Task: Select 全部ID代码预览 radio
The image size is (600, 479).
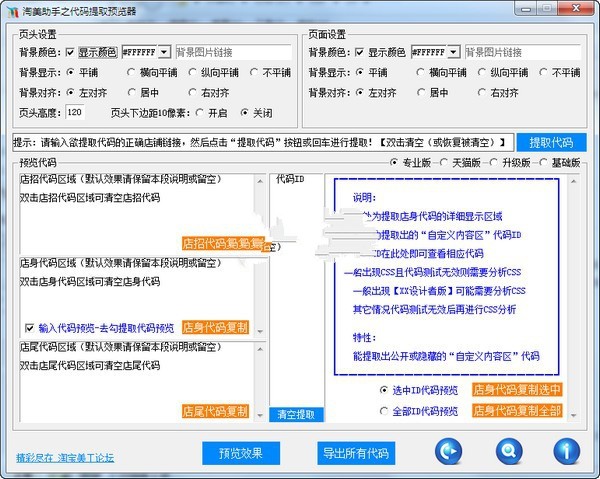Action: pyautogui.click(x=383, y=411)
